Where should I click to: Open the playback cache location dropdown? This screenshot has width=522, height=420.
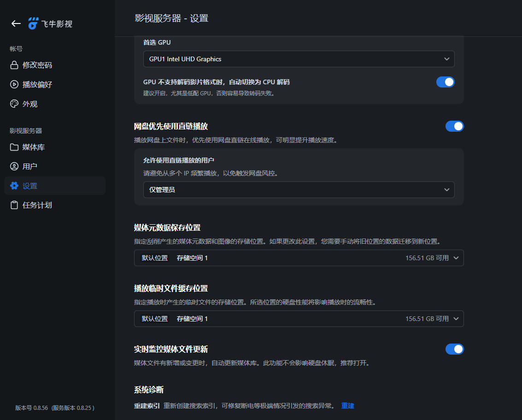[299, 319]
